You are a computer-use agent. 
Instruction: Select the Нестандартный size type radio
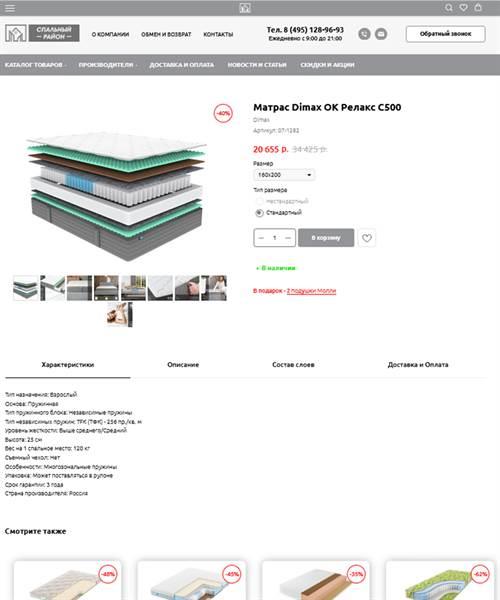coord(259,201)
